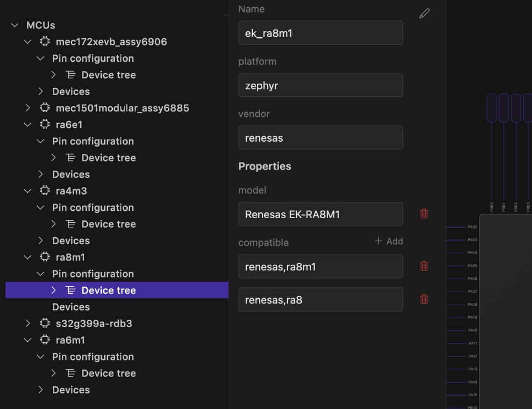Image resolution: width=532 pixels, height=409 pixels.
Task: Delete the renesas,ra8m1 compatible entry
Action: pyautogui.click(x=424, y=266)
